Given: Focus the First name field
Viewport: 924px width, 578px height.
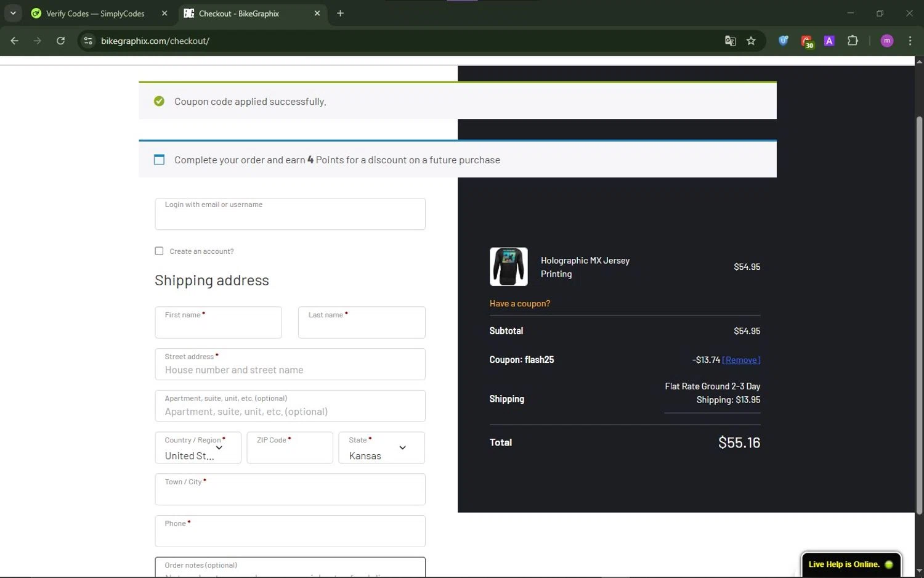Looking at the screenshot, I should 219,322.
